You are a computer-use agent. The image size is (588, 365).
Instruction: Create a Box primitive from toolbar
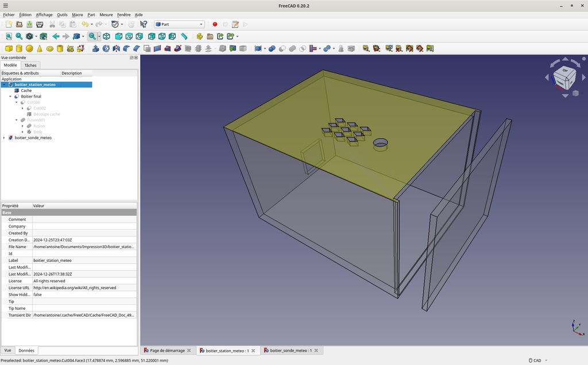9,49
